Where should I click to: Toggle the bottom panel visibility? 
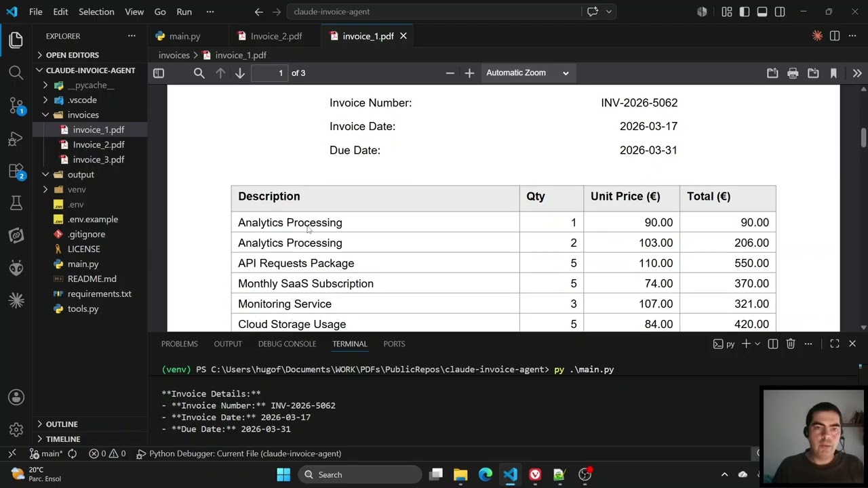[x=762, y=12]
